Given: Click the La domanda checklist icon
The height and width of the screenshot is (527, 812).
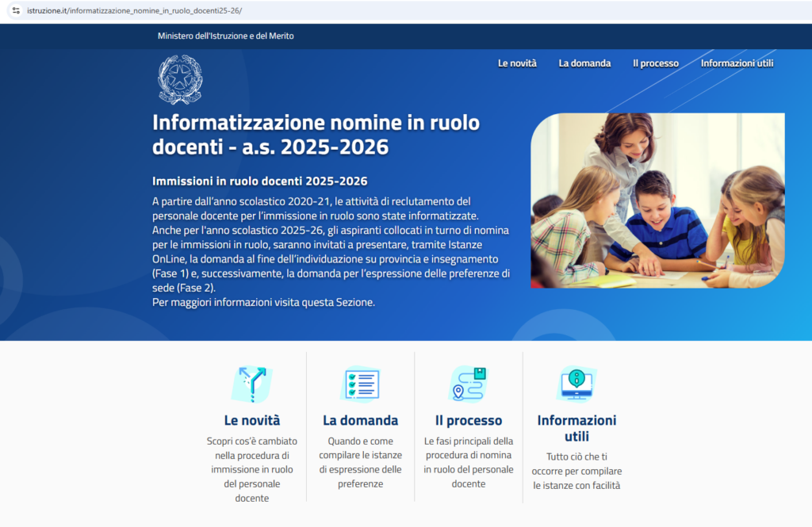Looking at the screenshot, I should point(361,384).
